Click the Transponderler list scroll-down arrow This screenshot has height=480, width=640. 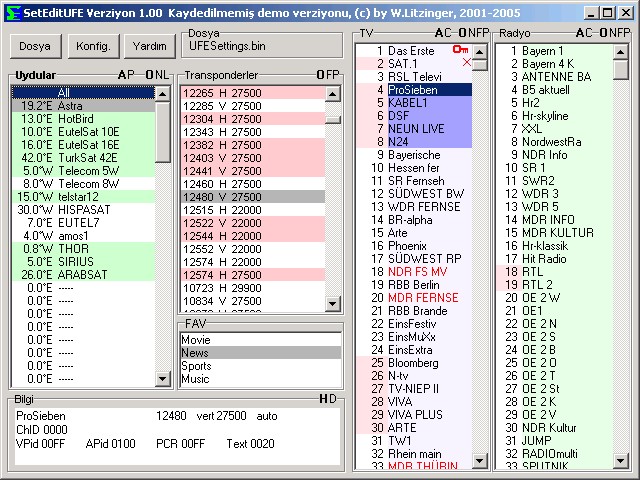334,305
